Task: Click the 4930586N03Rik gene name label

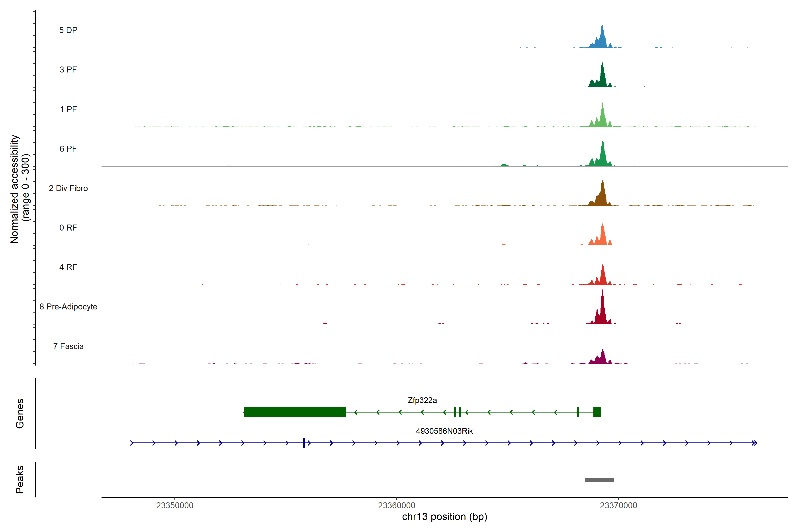Action: click(444, 431)
